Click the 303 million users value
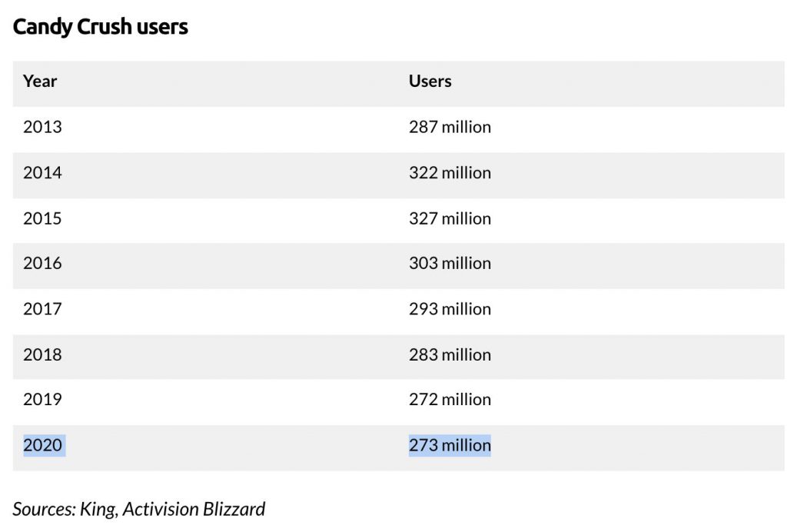The width and height of the screenshot is (787, 532). pos(450,262)
